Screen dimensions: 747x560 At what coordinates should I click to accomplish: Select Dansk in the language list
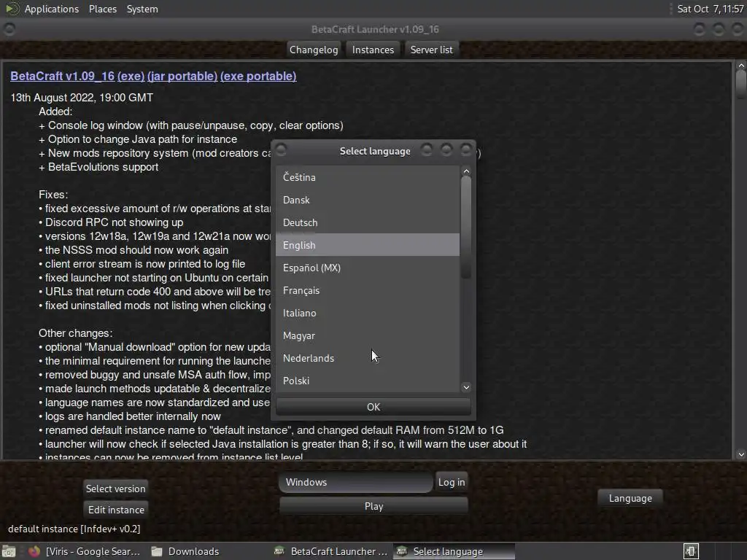pyautogui.click(x=368, y=200)
